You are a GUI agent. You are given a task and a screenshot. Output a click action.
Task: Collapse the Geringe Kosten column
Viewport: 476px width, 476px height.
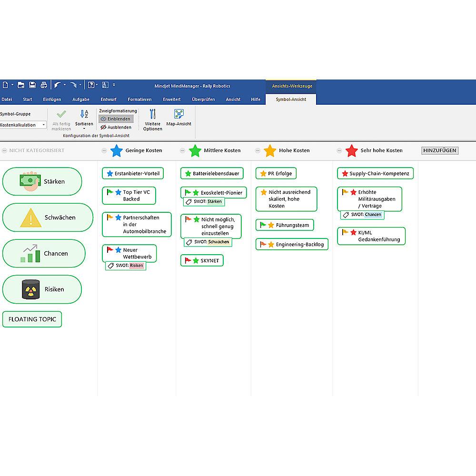click(104, 150)
